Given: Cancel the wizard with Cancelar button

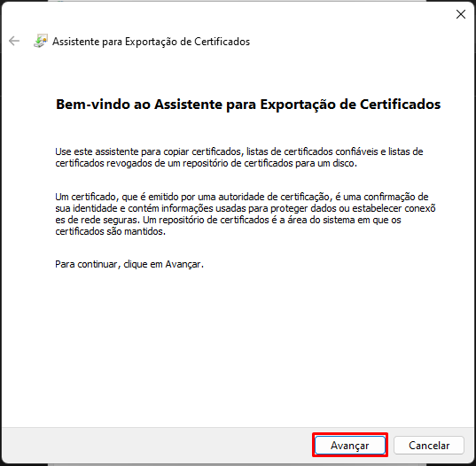Looking at the screenshot, I should [429, 445].
